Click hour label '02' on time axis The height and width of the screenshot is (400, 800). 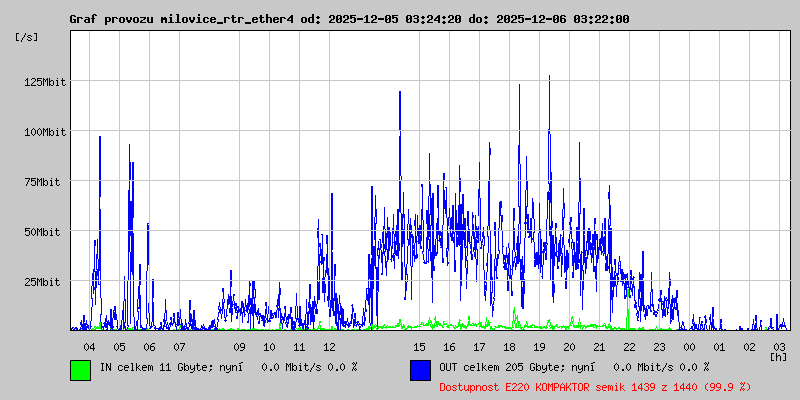pos(749,347)
